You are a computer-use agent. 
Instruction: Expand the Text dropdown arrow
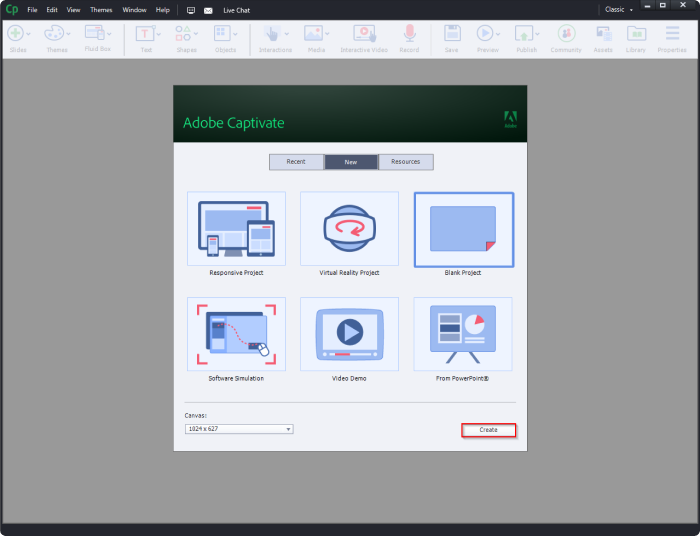click(x=158, y=34)
